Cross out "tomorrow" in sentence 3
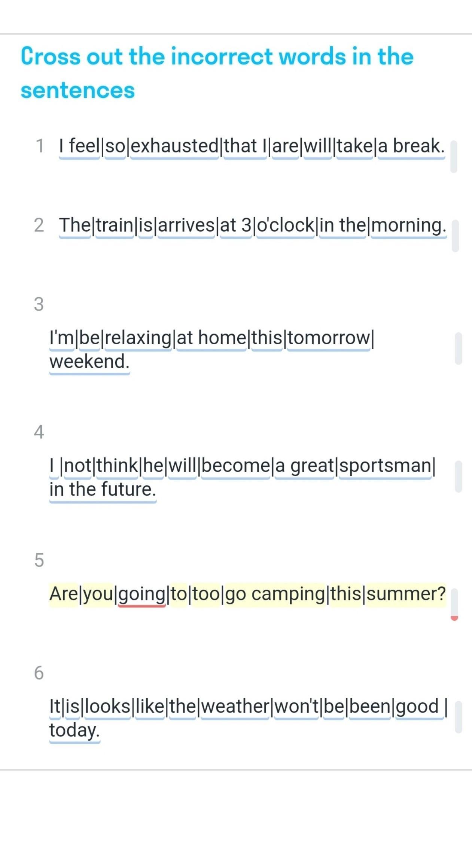472x868 pixels. tap(329, 338)
